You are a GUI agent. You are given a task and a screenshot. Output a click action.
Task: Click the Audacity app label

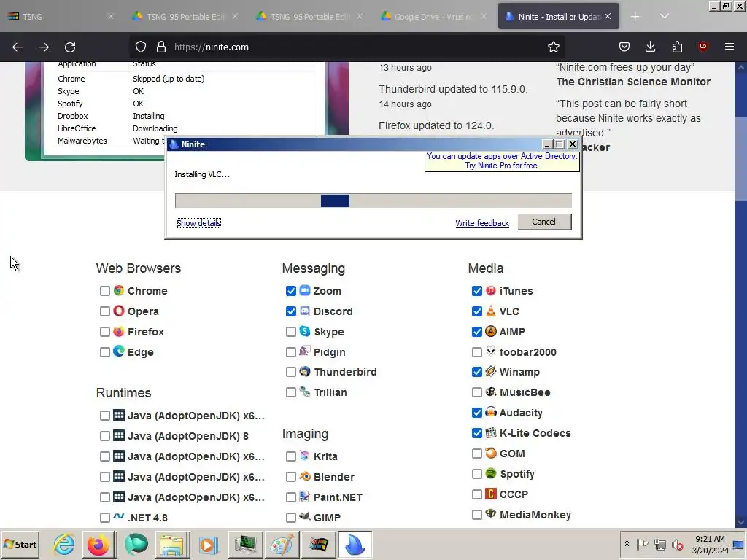pyautogui.click(x=521, y=413)
